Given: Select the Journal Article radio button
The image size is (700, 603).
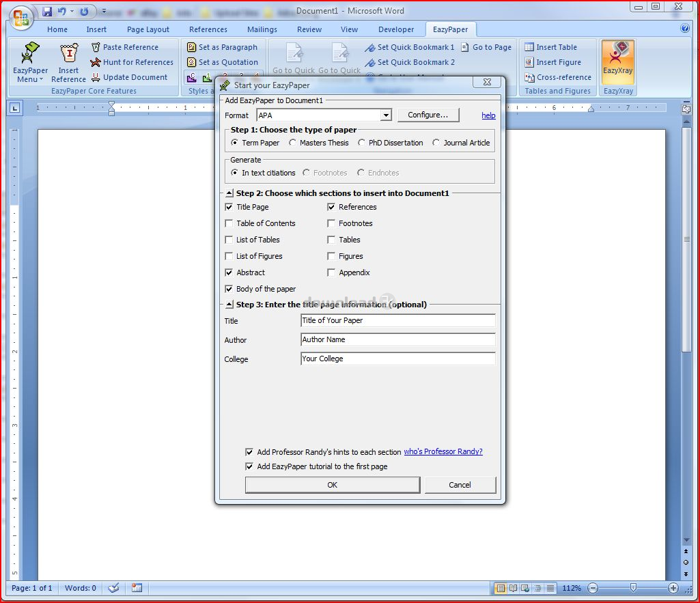Looking at the screenshot, I should 436,143.
